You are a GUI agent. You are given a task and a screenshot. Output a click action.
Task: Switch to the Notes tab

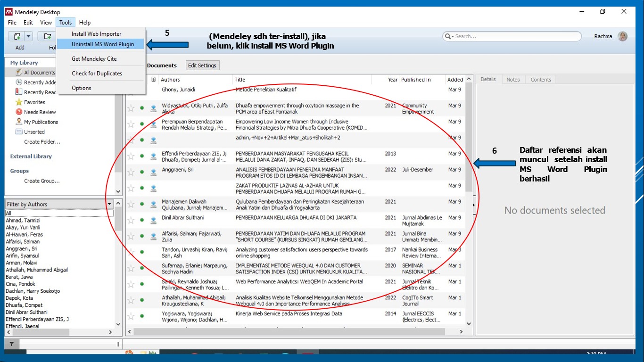tap(513, 79)
